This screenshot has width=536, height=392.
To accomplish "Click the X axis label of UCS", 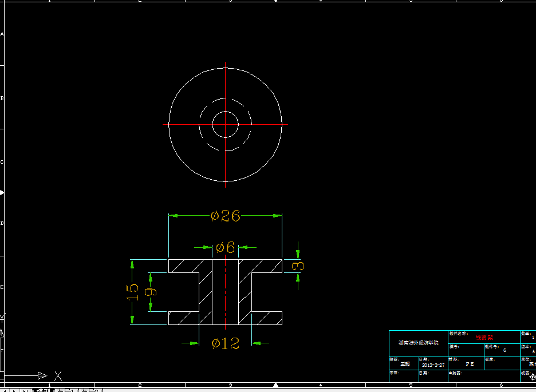I will (58, 377).
